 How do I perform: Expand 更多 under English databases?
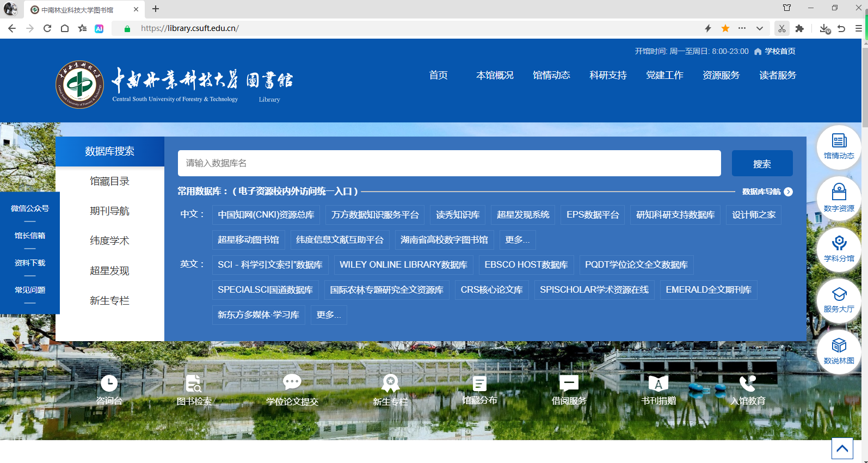tap(329, 315)
